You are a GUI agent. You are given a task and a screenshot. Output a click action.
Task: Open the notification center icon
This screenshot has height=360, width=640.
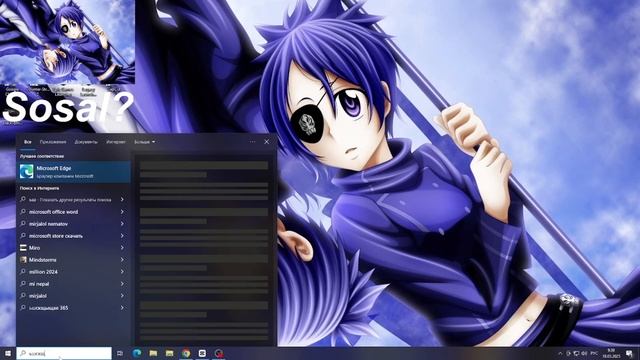tap(630, 353)
